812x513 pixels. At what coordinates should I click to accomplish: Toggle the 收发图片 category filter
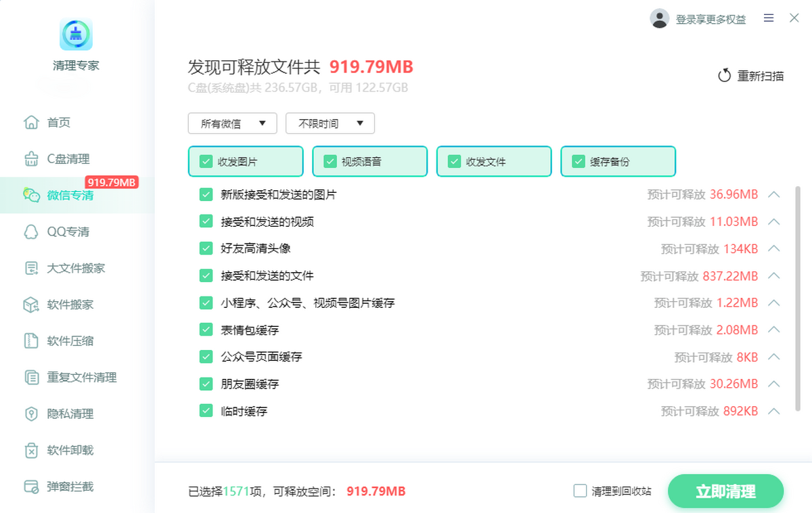[x=246, y=162]
